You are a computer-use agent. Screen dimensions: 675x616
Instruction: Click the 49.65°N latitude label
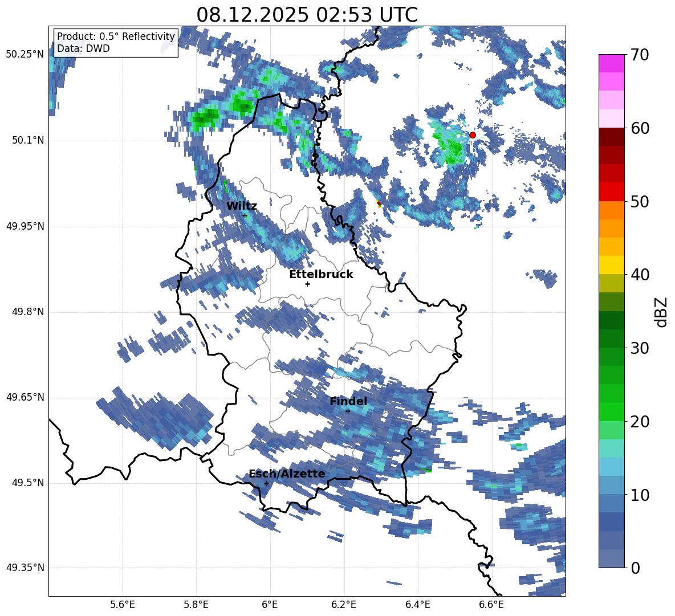pos(25,398)
